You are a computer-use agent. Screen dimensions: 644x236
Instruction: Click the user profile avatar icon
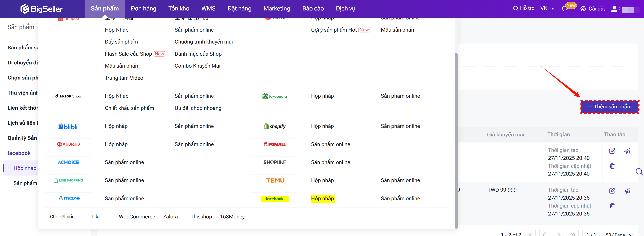pyautogui.click(x=614, y=9)
